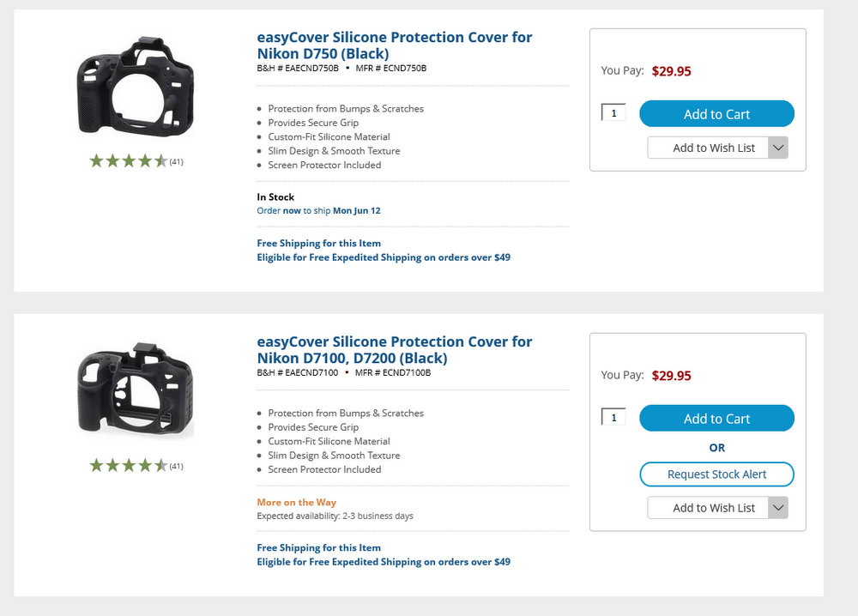Image resolution: width=858 pixels, height=616 pixels.
Task: Click star rating for the D7100 cover
Action: click(129, 466)
